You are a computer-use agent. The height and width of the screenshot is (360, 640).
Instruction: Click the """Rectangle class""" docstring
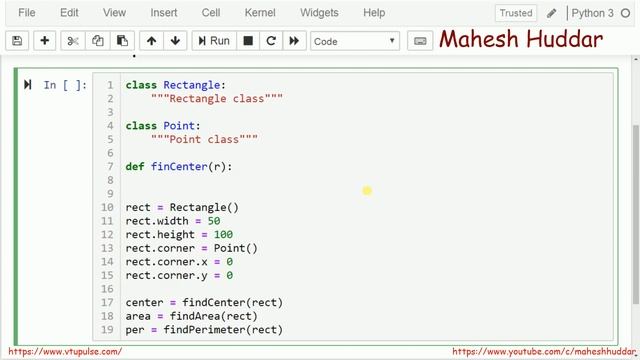[217, 98]
